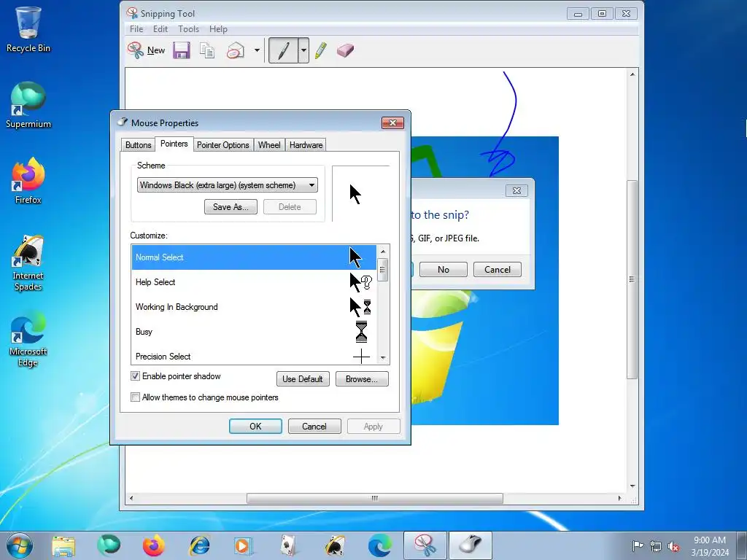Launch Supermium from the taskbar
Screen dimensions: 747x560
point(109,545)
